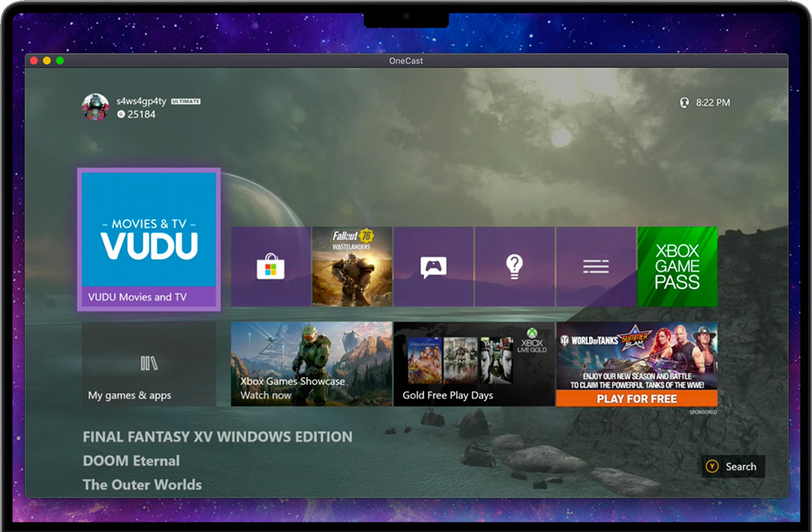Click the yellow Y button icon

point(712,466)
